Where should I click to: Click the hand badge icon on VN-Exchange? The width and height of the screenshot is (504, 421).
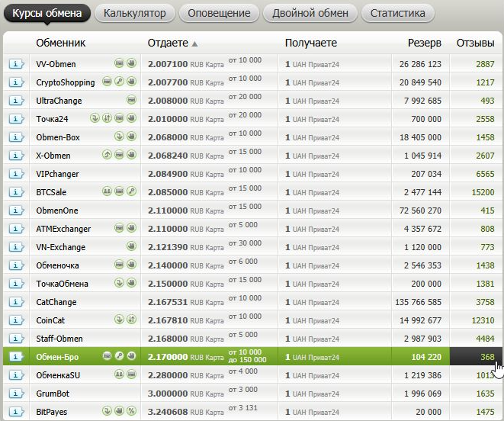131,246
